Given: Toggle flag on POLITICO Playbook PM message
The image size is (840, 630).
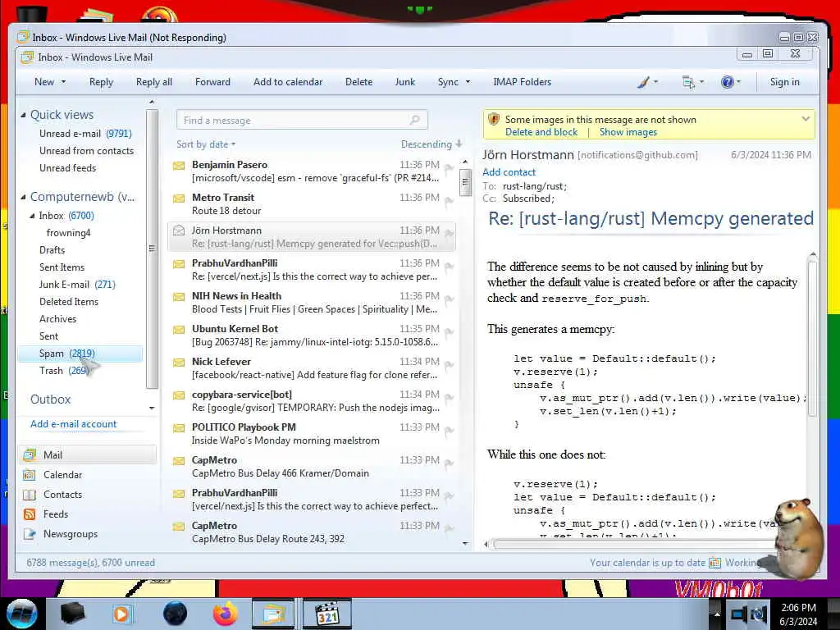Looking at the screenshot, I should click(x=449, y=430).
